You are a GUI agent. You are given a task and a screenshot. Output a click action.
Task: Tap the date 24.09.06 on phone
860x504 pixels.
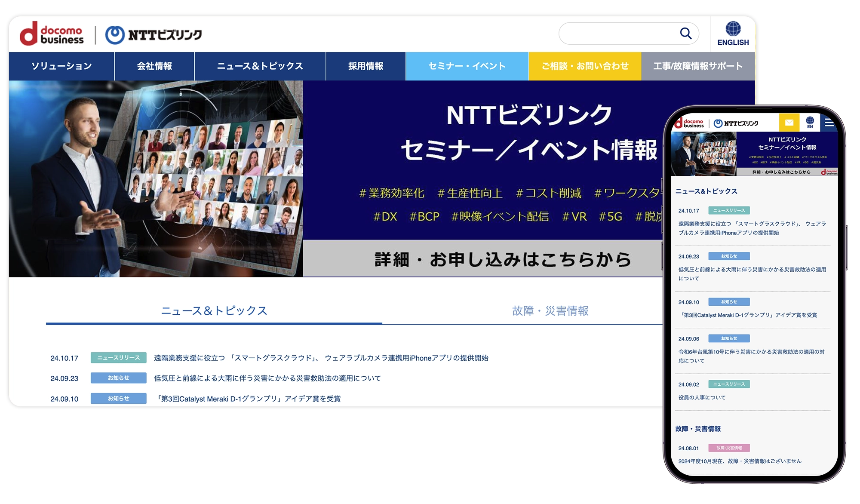[x=688, y=339]
